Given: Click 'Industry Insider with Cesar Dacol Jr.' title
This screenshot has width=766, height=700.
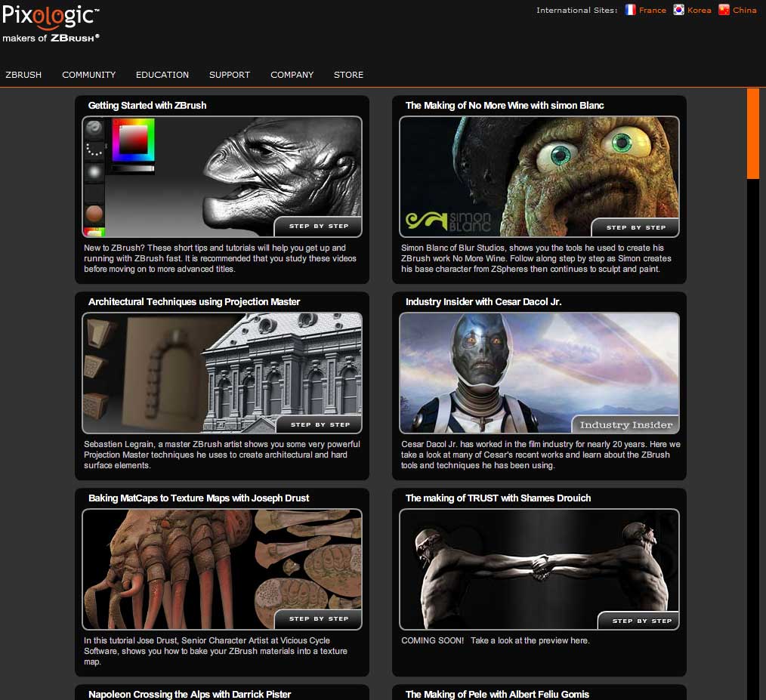Looking at the screenshot, I should coord(483,302).
